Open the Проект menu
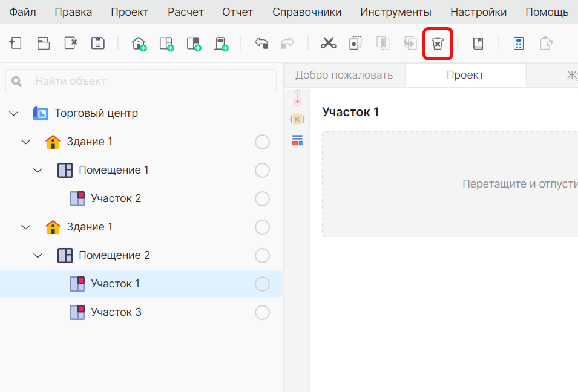578x392 pixels. click(130, 12)
